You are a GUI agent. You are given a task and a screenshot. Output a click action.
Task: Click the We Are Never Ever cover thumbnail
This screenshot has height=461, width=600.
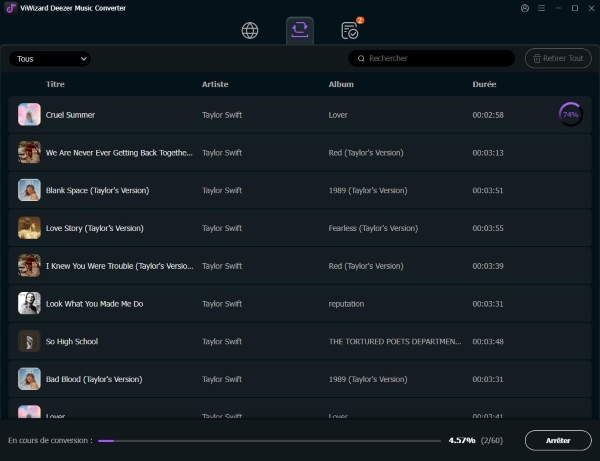29,152
